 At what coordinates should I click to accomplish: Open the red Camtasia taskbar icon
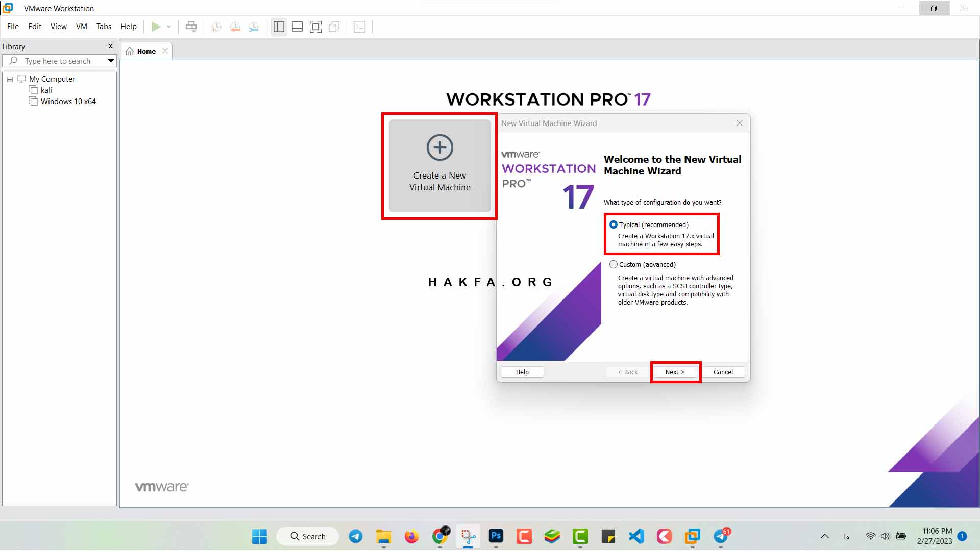(x=524, y=536)
